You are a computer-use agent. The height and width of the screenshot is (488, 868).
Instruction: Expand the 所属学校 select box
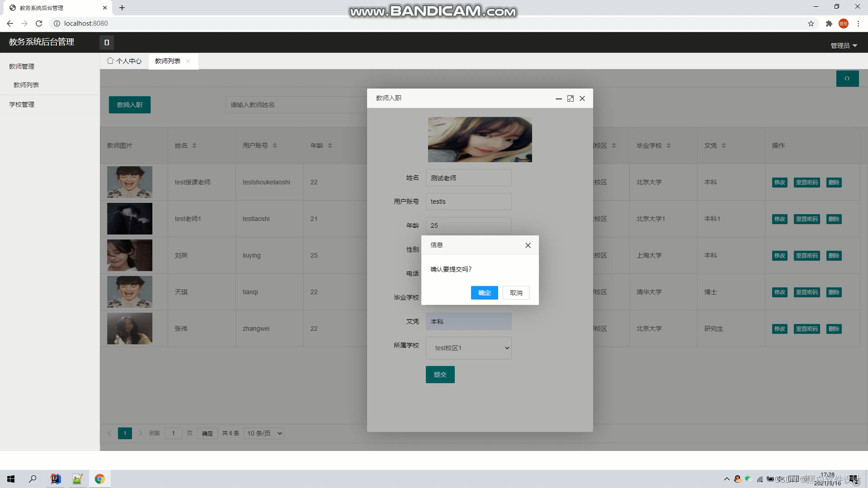tap(468, 348)
